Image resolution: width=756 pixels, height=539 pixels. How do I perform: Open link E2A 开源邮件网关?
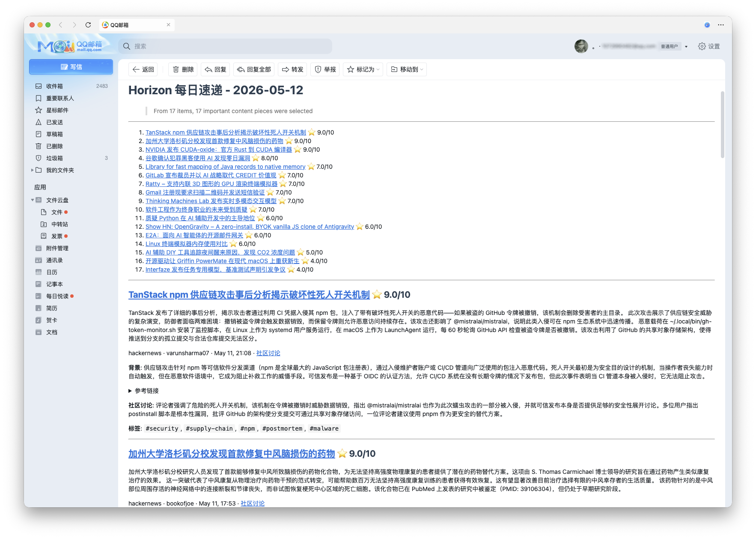tap(194, 235)
